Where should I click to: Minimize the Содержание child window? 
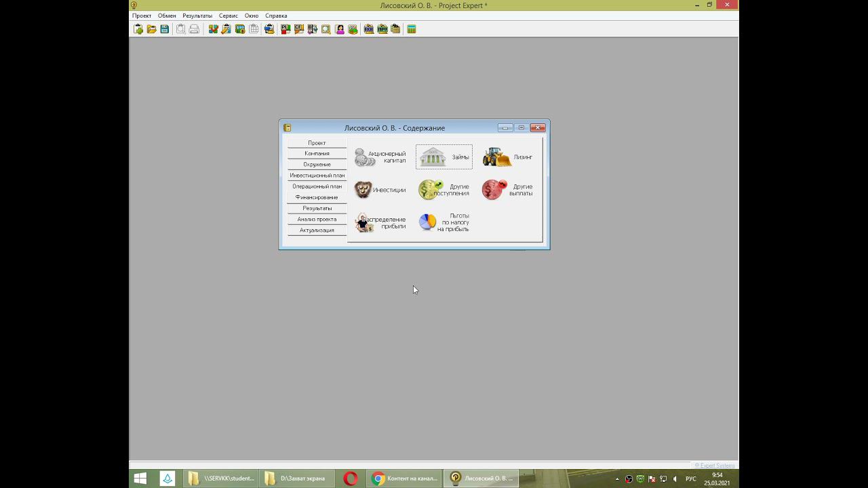tap(505, 127)
